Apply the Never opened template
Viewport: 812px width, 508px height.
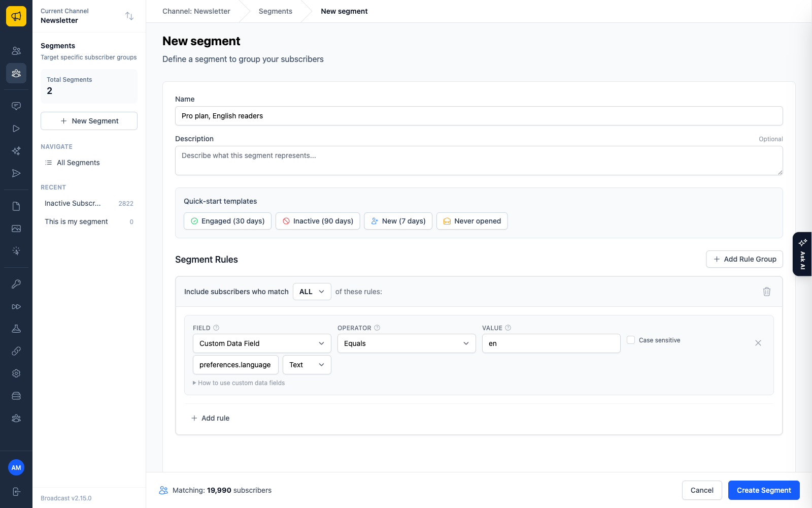tap(472, 221)
